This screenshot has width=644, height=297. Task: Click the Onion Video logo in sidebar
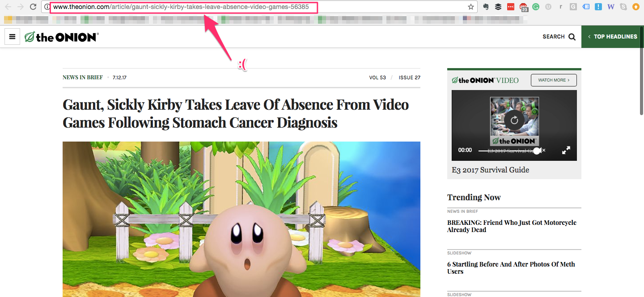coord(485,80)
